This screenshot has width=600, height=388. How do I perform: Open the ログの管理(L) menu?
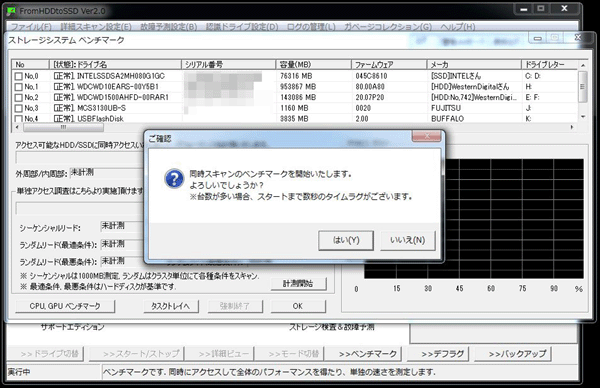311,27
